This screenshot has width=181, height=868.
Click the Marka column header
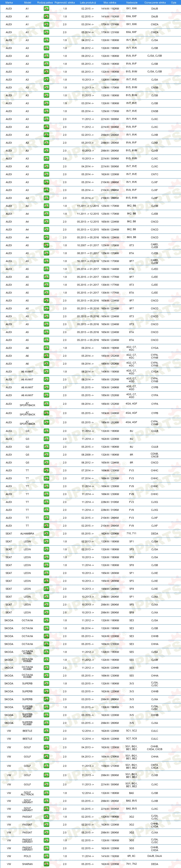pos(9,2)
